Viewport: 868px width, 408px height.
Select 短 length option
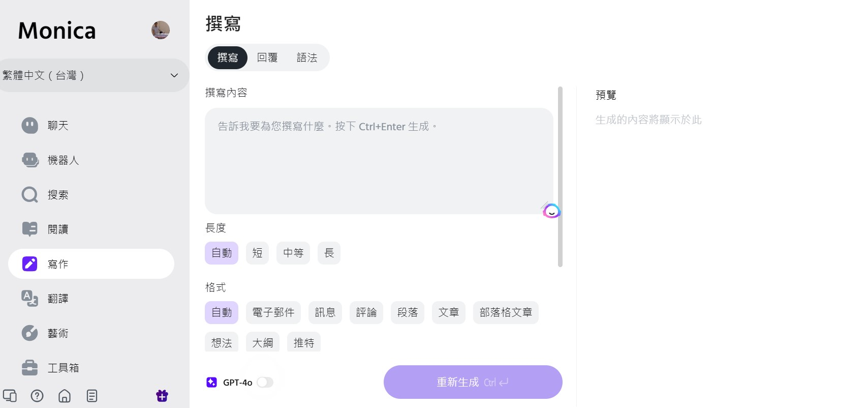point(257,253)
